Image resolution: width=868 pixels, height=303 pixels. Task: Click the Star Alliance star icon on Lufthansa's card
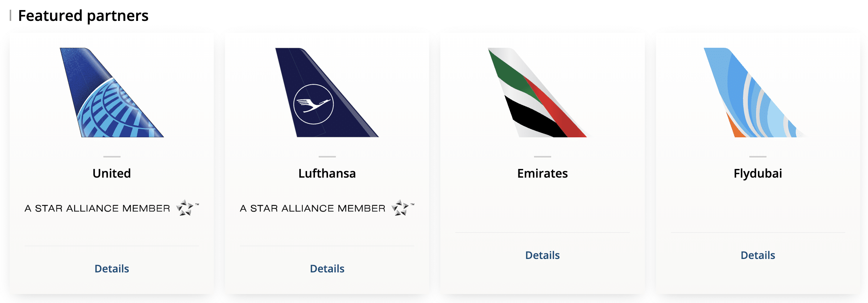pyautogui.click(x=400, y=208)
